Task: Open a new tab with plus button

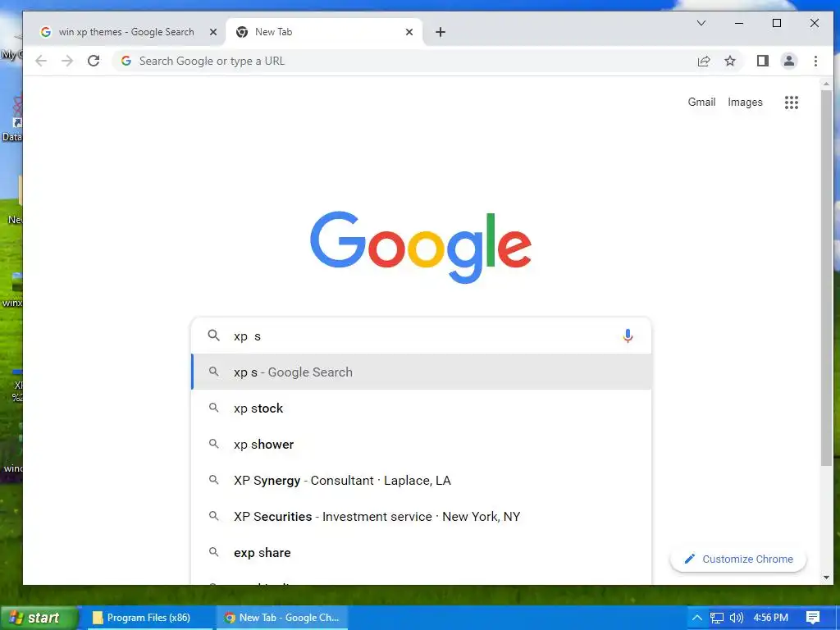Action: click(x=441, y=32)
